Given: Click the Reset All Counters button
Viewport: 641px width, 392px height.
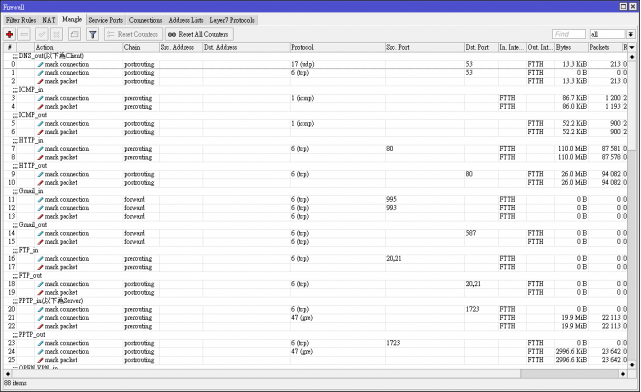Looking at the screenshot, I should (x=199, y=34).
